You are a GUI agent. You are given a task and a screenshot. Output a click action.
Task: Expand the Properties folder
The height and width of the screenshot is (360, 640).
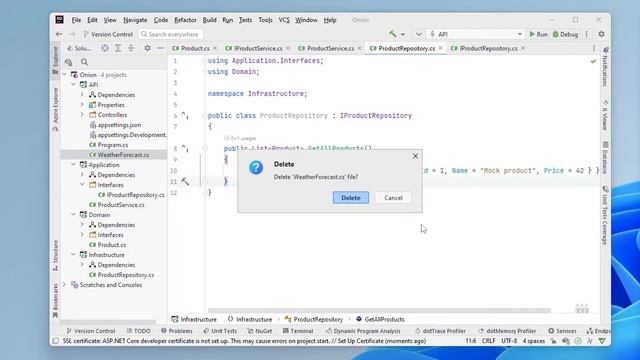(82, 105)
